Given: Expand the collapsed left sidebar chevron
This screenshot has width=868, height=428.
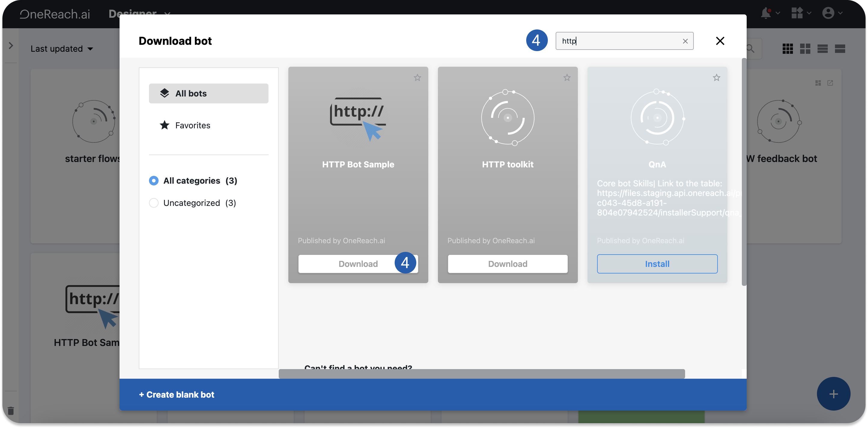Looking at the screenshot, I should pos(11,45).
